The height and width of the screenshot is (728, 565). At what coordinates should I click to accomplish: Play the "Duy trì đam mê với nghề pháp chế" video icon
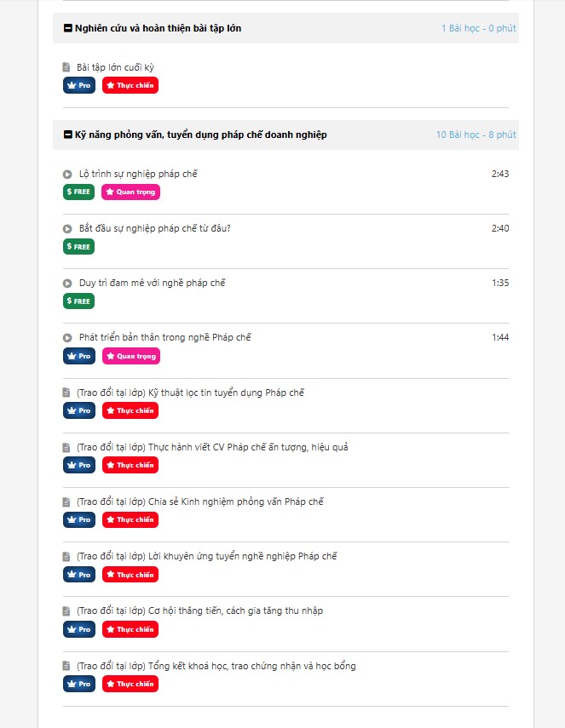(67, 284)
